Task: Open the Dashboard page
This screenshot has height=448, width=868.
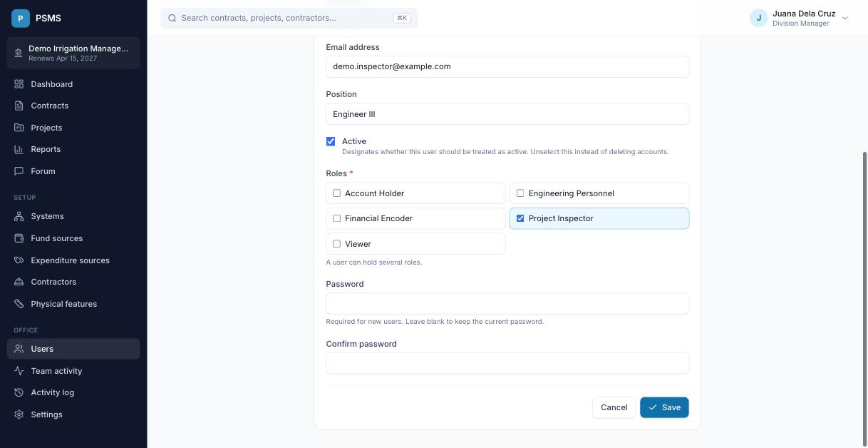Action: 73,84
